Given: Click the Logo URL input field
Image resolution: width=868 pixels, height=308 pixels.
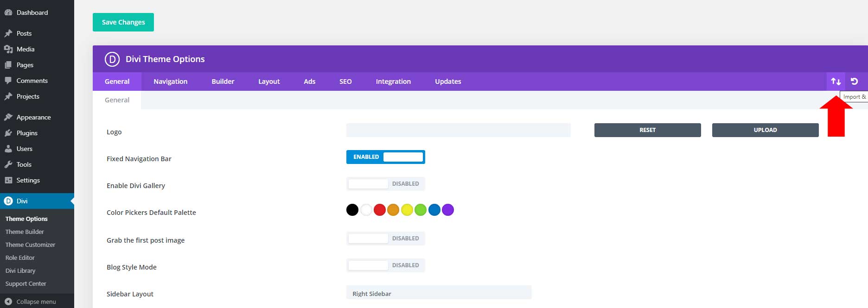Looking at the screenshot, I should [459, 130].
